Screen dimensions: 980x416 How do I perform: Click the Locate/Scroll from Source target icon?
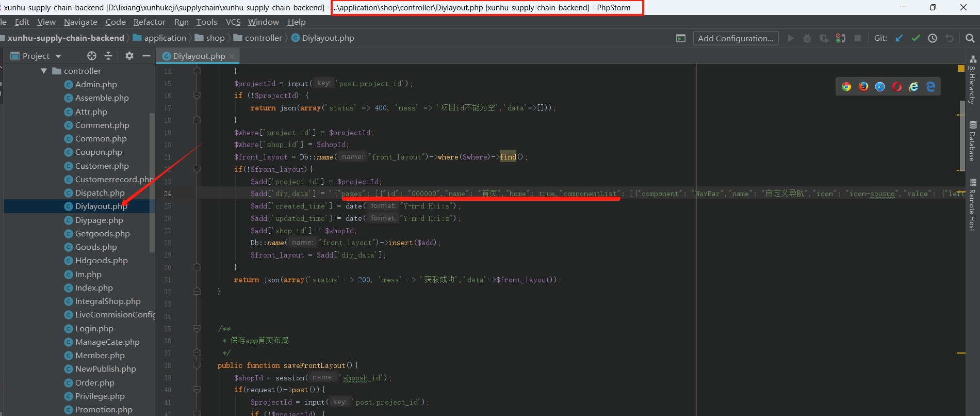(92, 56)
